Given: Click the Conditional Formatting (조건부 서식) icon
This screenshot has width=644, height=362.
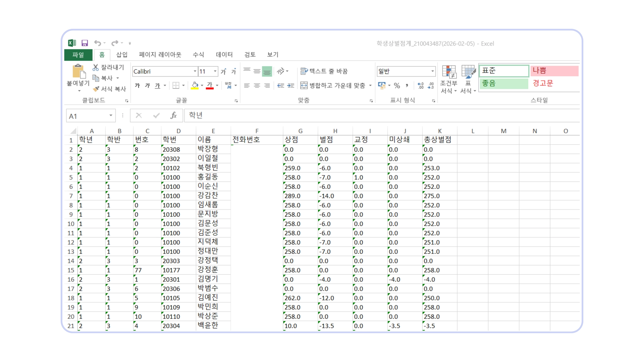Looking at the screenshot, I should point(449,72).
